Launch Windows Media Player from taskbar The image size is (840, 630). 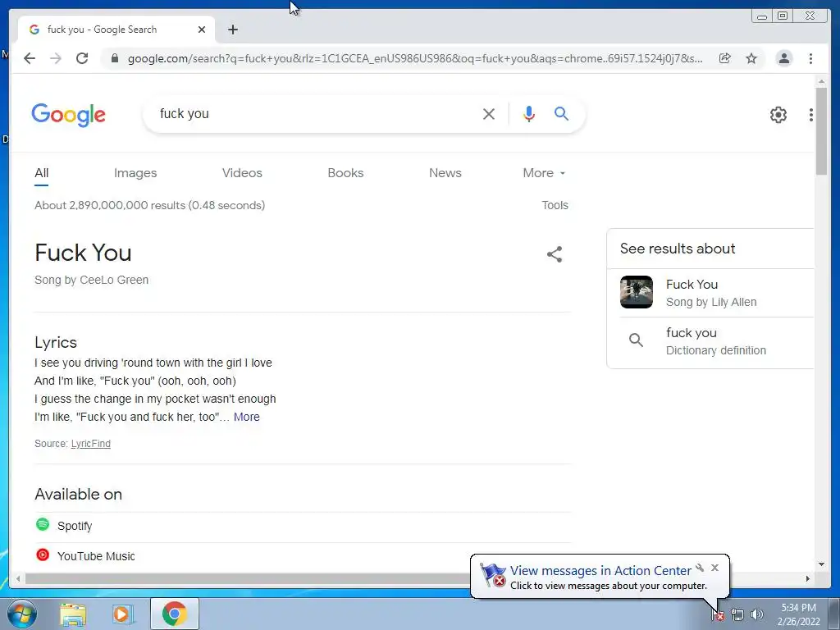(122, 614)
